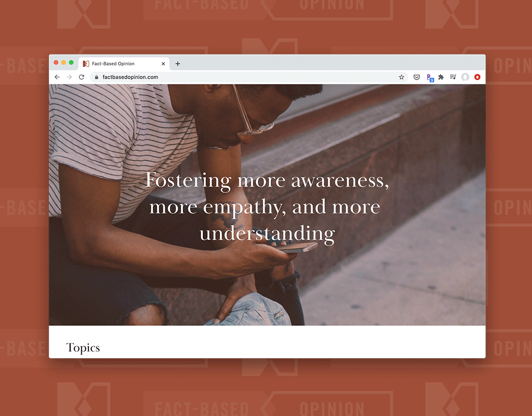Save page with the Pocket extension
Image resolution: width=532 pixels, height=416 pixels.
[417, 77]
